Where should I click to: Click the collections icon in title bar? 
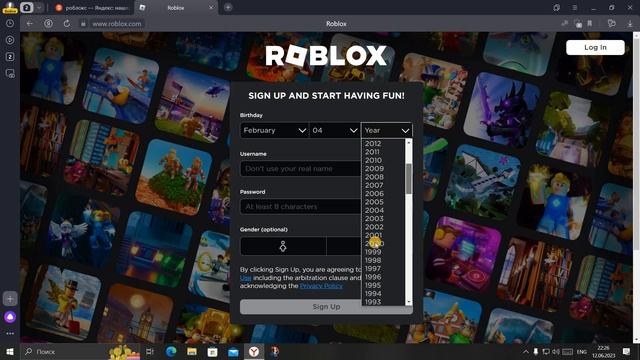[x=557, y=8]
